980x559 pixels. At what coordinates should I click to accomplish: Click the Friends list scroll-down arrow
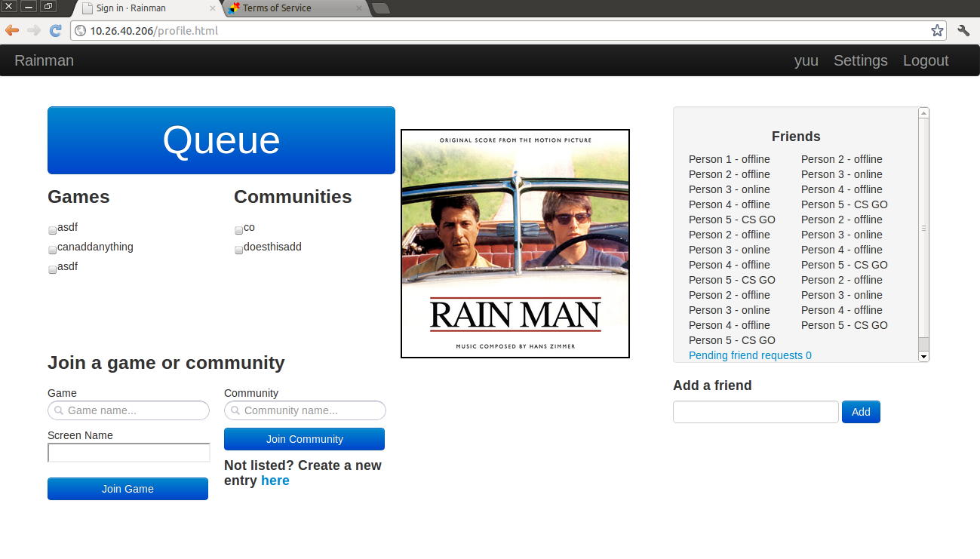[923, 356]
